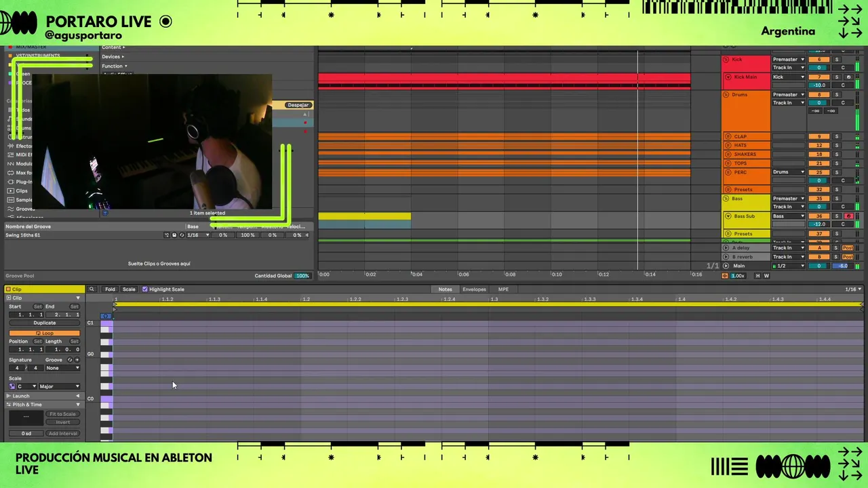Click the Set button next to Position
868x488 pixels.
(38, 342)
